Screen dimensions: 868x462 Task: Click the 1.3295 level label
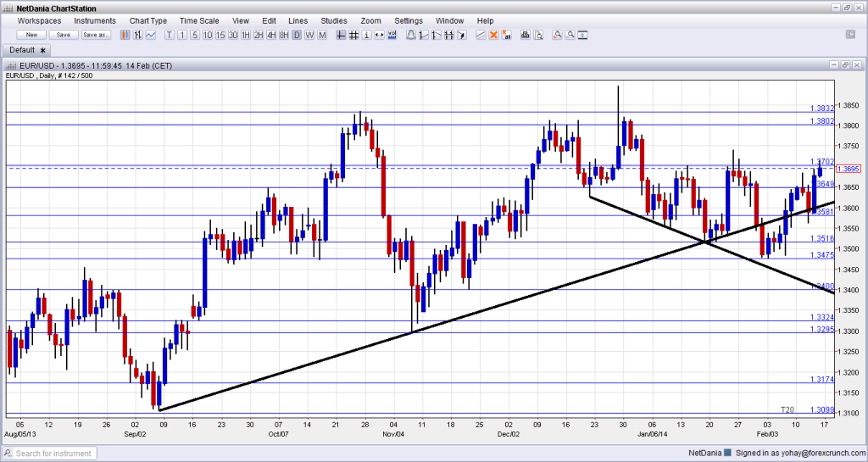821,329
